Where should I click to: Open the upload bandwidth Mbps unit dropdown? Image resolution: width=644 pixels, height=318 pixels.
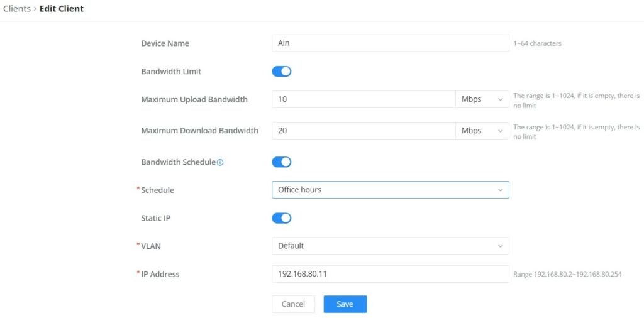482,99
